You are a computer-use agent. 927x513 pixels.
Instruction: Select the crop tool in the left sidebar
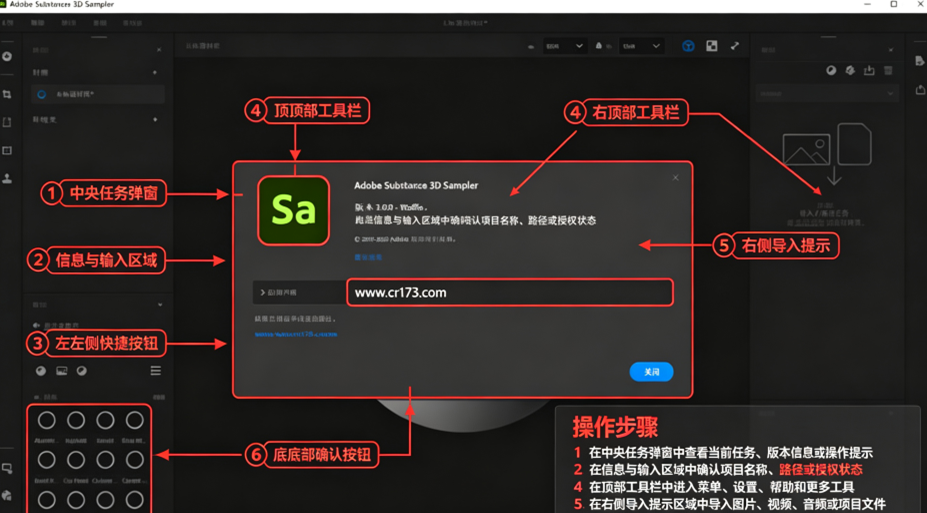7,94
